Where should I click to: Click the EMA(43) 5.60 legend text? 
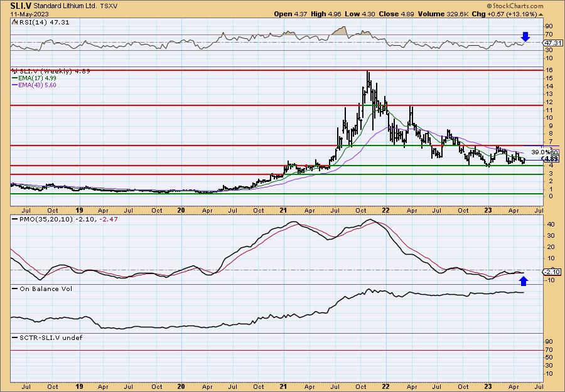38,85
